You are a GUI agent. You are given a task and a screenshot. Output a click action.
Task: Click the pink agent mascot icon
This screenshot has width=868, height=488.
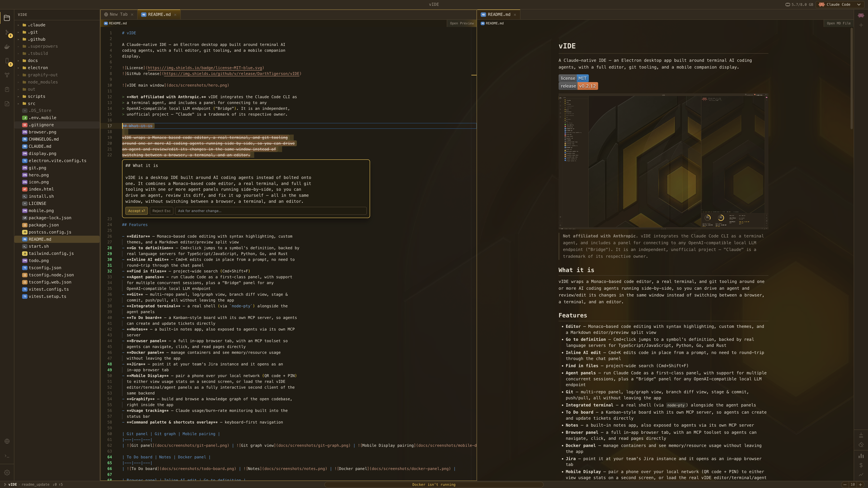[861, 15]
